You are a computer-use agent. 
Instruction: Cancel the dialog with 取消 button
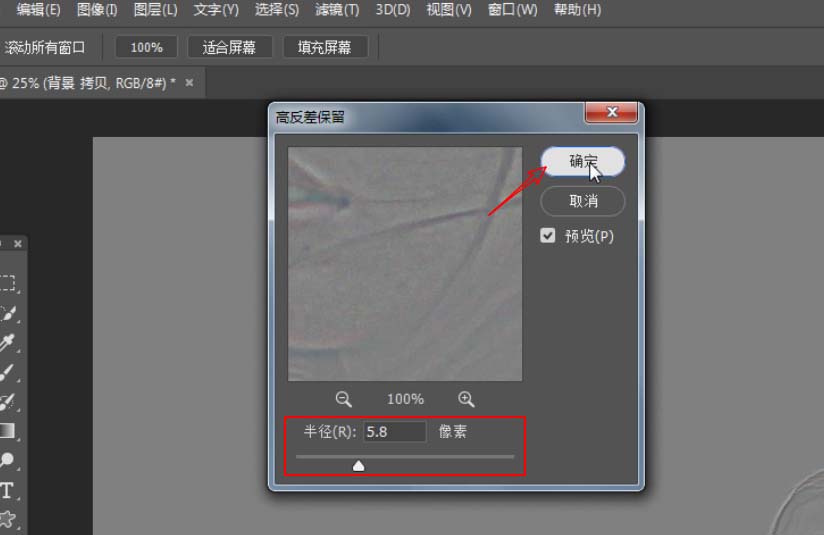583,201
